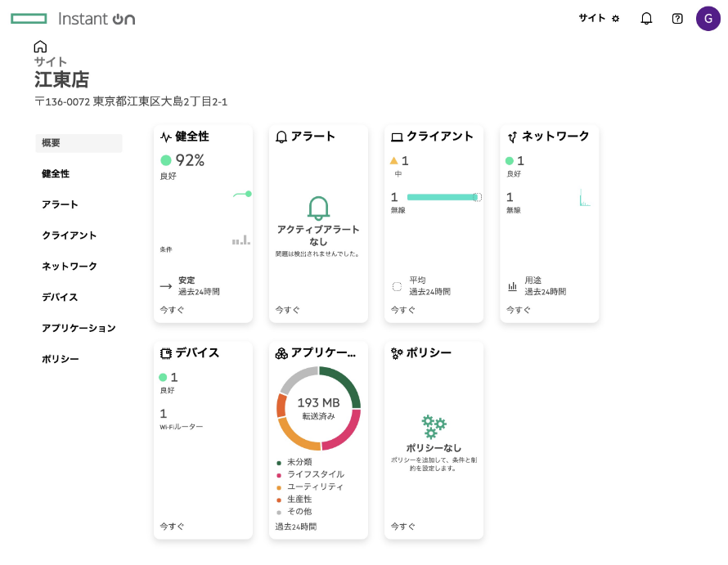The image size is (728, 565).
Task: Click the ポリシーなし message
Action: click(434, 448)
